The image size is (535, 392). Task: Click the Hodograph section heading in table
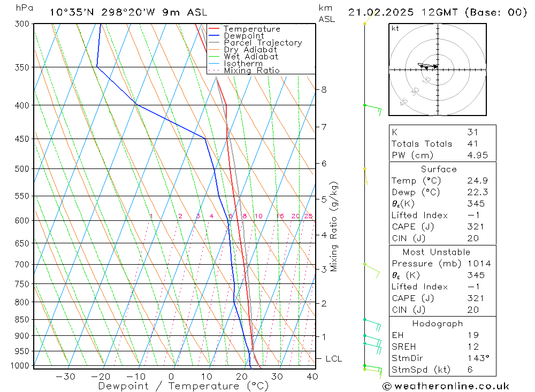(438, 324)
